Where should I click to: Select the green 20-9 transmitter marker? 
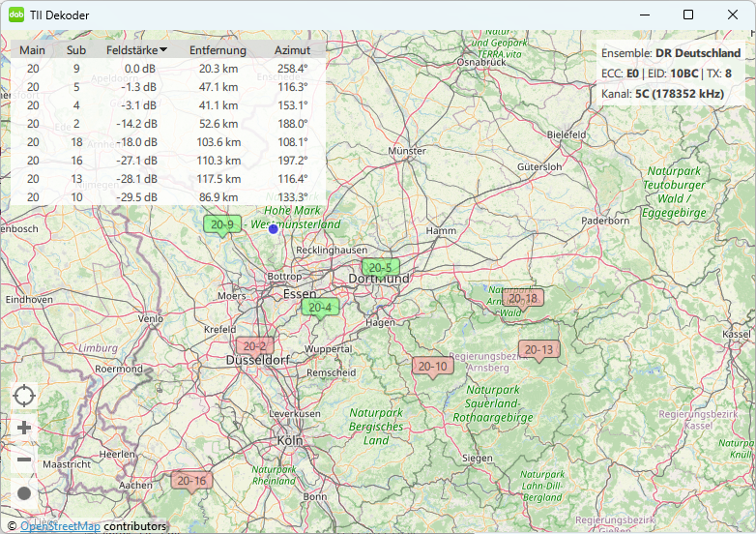coord(222,224)
